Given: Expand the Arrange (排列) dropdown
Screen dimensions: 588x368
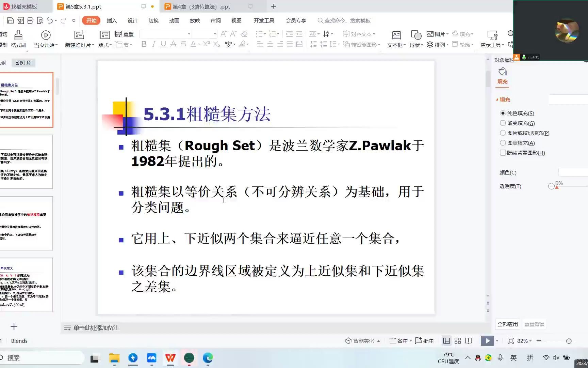Looking at the screenshot, I should point(447,45).
